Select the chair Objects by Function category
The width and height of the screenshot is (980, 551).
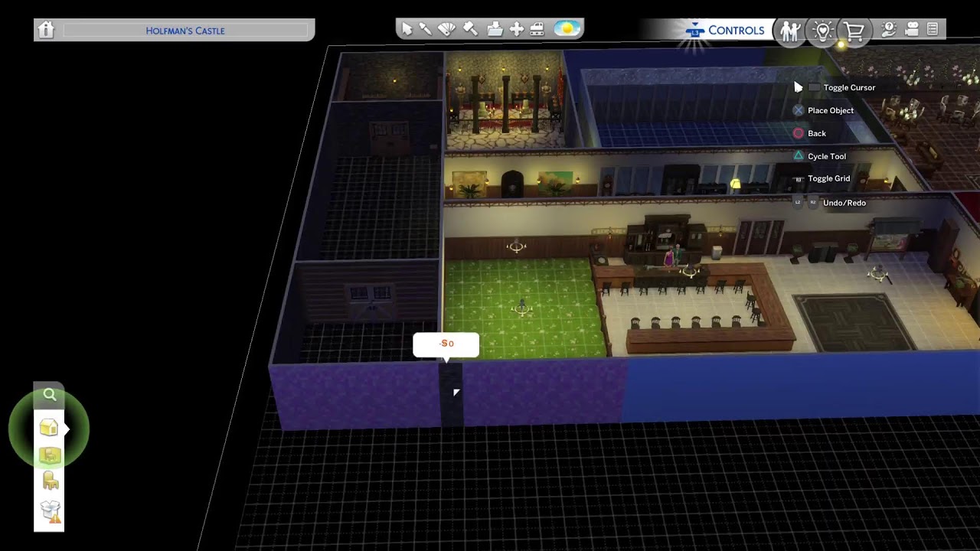click(51, 481)
